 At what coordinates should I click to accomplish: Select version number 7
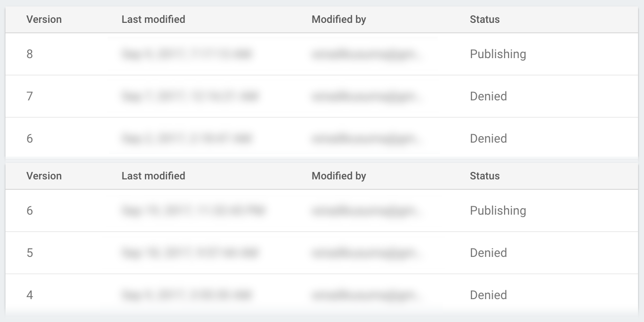[x=30, y=96]
